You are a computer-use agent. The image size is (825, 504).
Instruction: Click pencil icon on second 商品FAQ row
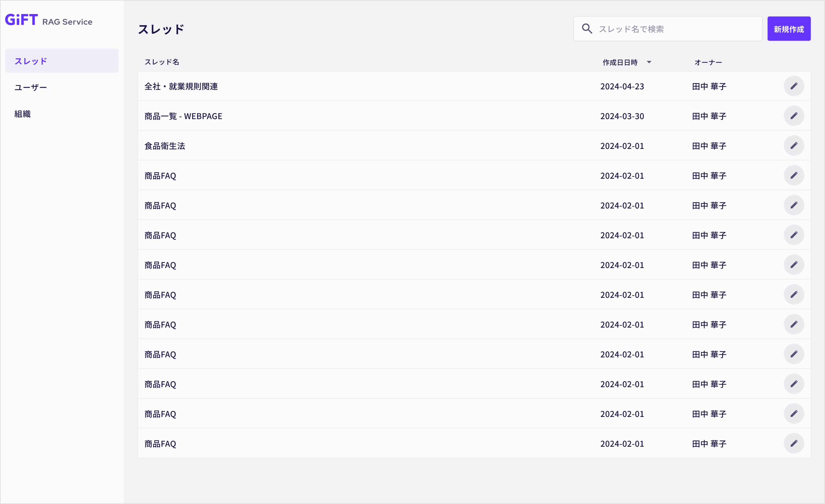pyautogui.click(x=793, y=205)
